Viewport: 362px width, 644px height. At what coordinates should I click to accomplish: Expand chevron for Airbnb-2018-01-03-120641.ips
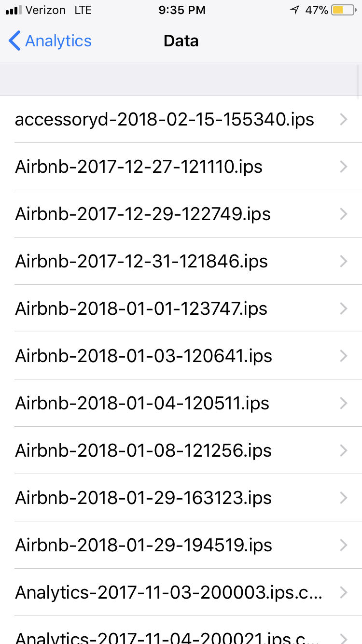344,356
